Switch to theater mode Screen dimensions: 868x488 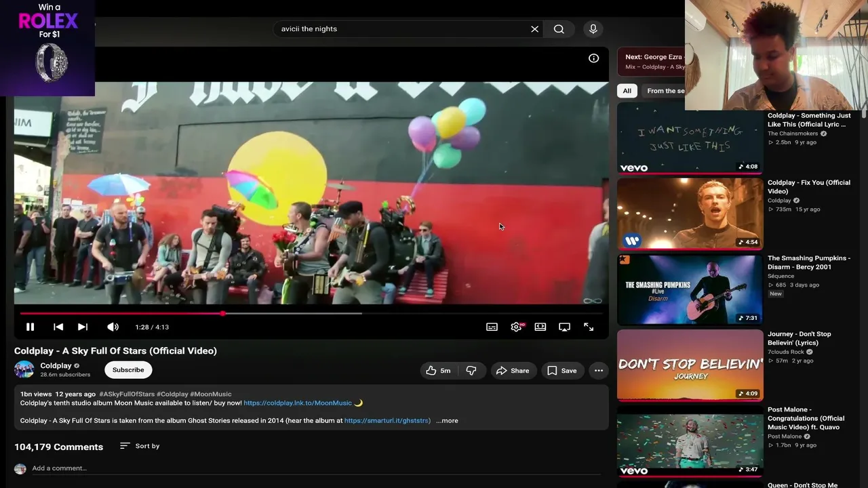540,327
